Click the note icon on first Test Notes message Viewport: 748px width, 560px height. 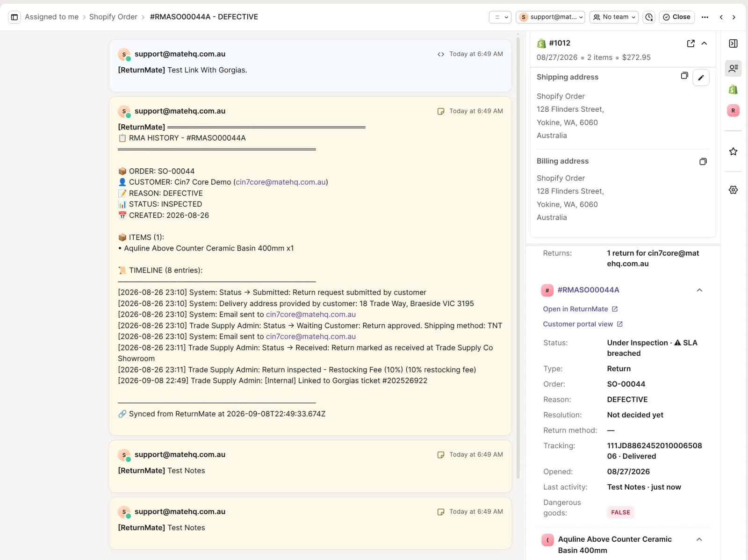click(x=440, y=455)
